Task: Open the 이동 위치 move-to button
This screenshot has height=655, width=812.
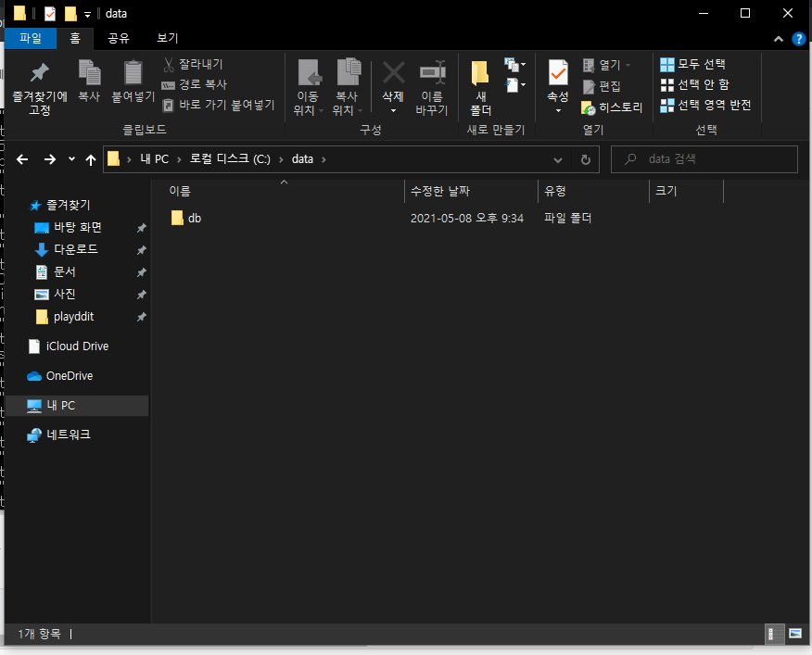Action: pyautogui.click(x=309, y=87)
